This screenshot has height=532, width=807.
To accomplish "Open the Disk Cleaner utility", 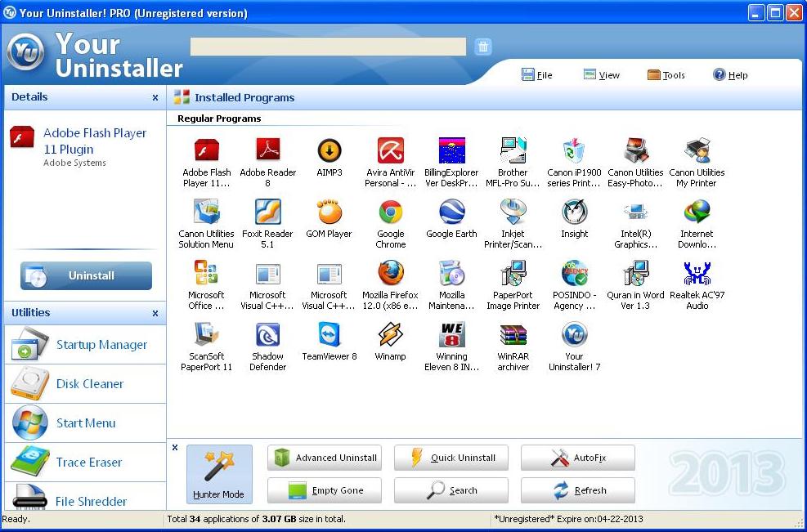I will [85, 384].
